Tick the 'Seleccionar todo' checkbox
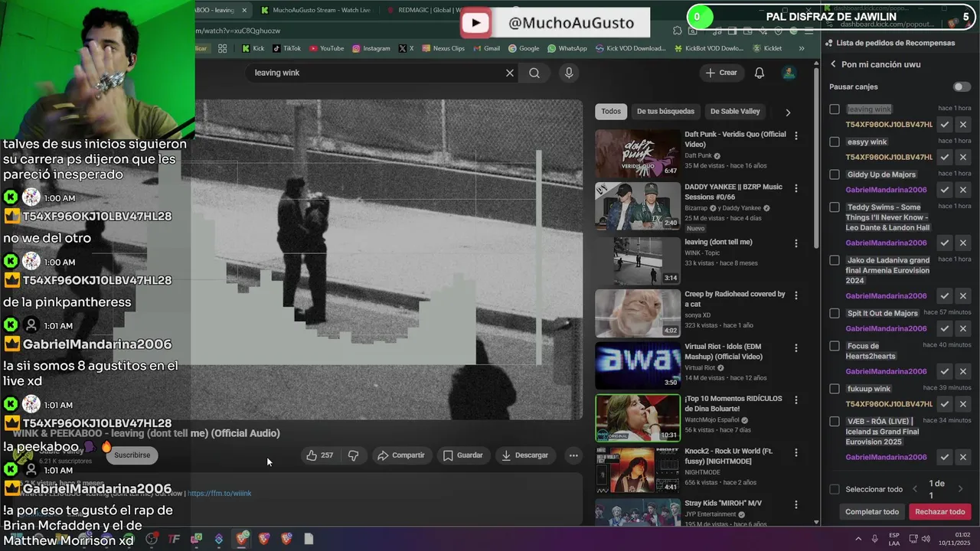The width and height of the screenshot is (980, 551). pyautogui.click(x=835, y=489)
